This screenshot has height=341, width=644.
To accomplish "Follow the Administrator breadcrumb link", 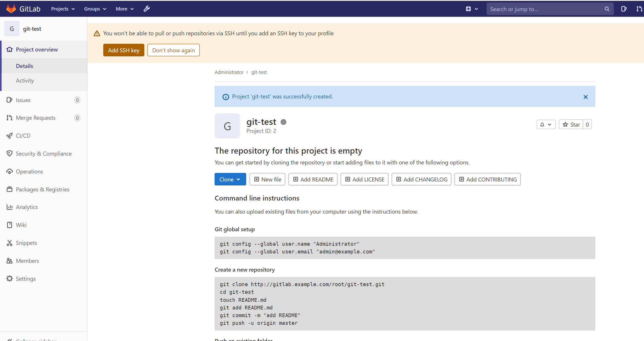I will (x=229, y=72).
